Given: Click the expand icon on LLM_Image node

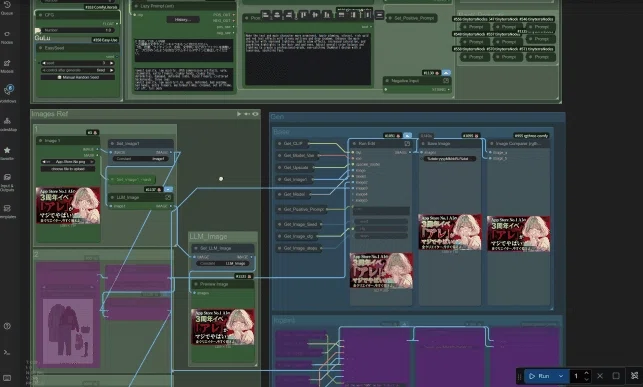Looking at the screenshot, I should 168,197.
